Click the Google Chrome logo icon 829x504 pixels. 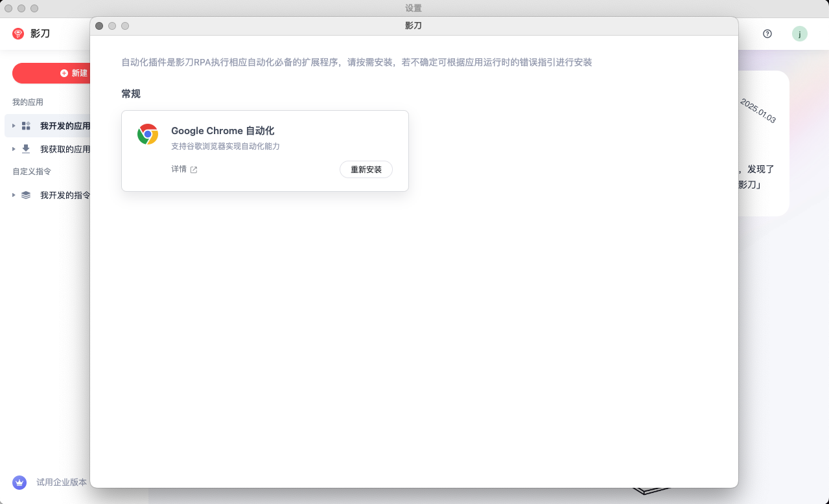pyautogui.click(x=148, y=134)
